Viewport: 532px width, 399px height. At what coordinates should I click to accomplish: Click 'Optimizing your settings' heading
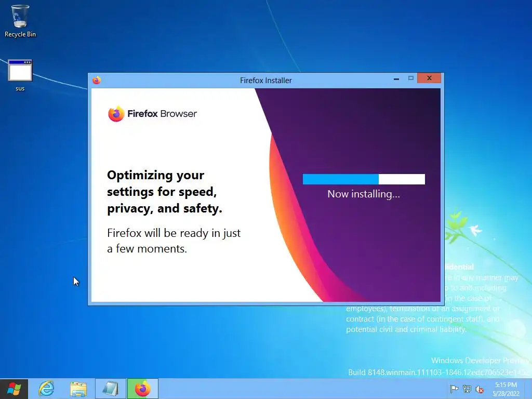(x=165, y=192)
